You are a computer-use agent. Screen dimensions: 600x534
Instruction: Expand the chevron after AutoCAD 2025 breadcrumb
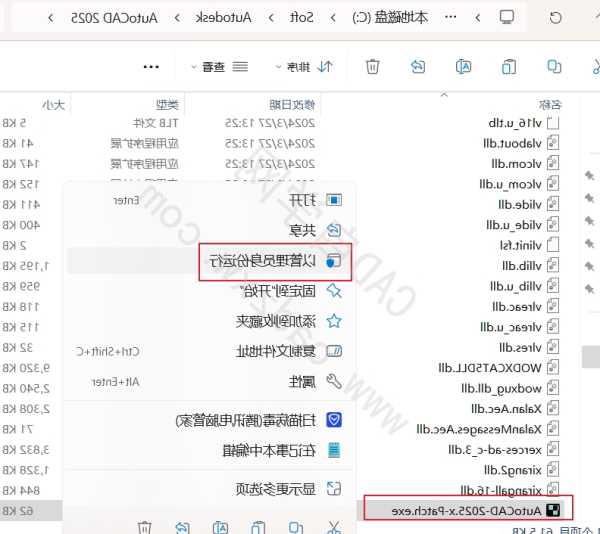(51, 18)
